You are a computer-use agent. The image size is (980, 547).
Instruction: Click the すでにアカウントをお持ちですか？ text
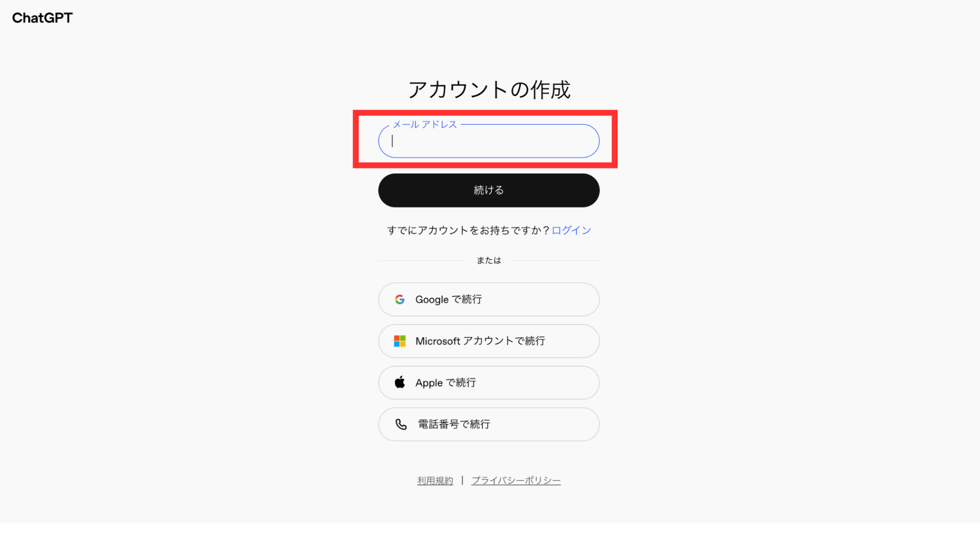coord(468,231)
